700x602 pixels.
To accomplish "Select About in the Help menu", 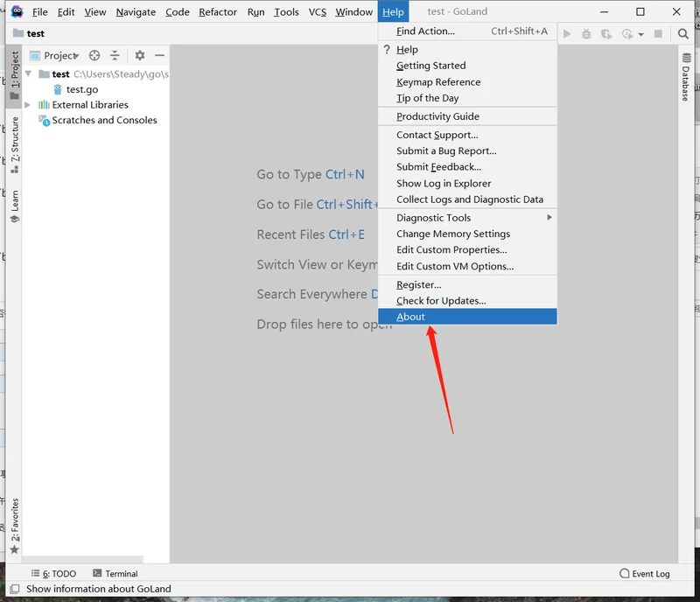I will pyautogui.click(x=410, y=317).
